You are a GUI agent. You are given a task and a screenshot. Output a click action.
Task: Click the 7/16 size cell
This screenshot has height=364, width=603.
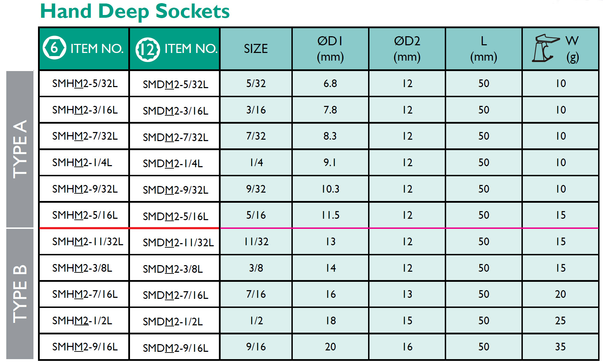(256, 294)
